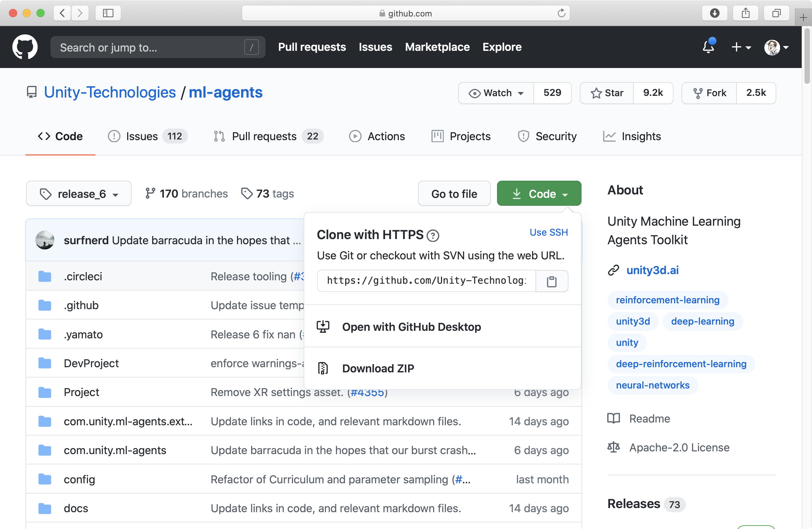Click the .circleci folder icon
The image size is (812, 529).
tap(45, 276)
